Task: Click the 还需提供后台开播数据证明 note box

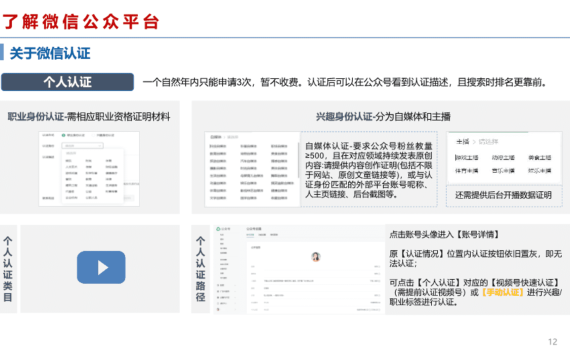Action: click(504, 195)
